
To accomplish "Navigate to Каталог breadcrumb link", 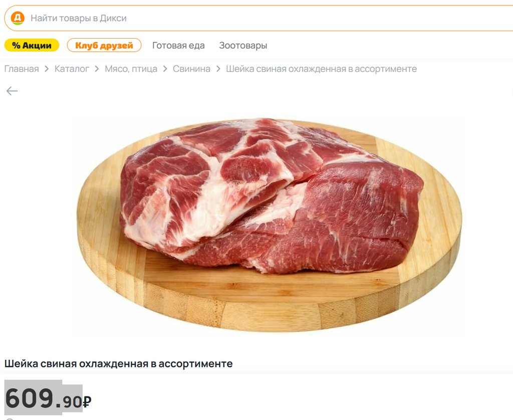I will 72,69.
